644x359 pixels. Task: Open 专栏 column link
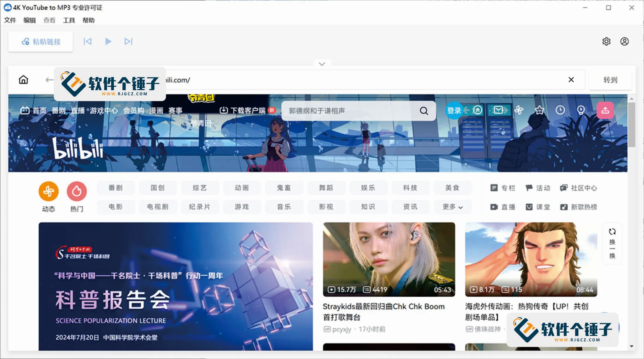(503, 188)
